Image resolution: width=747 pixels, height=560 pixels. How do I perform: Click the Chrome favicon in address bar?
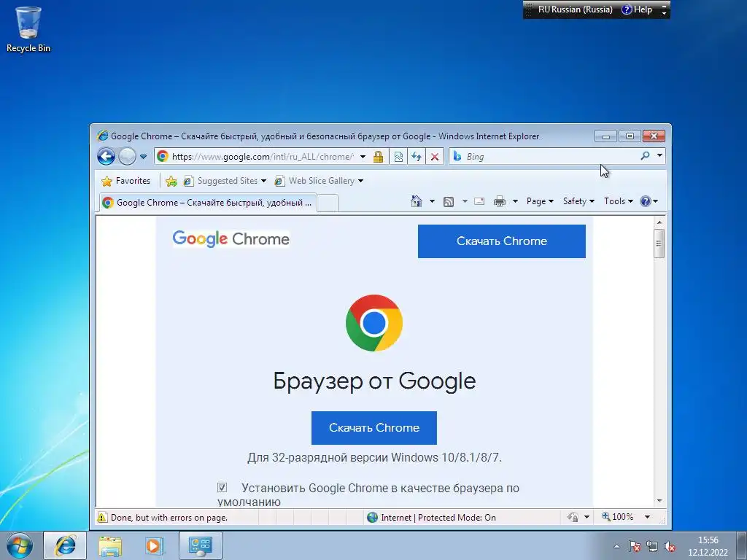(x=163, y=156)
